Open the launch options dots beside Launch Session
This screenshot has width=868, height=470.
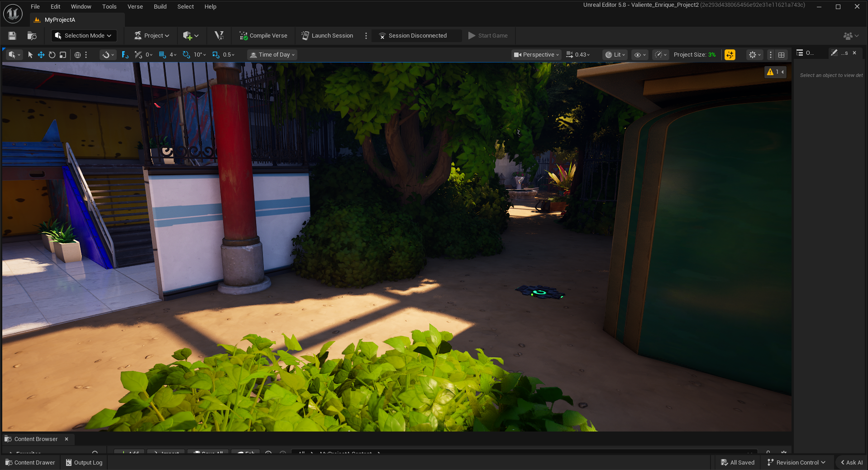point(366,36)
